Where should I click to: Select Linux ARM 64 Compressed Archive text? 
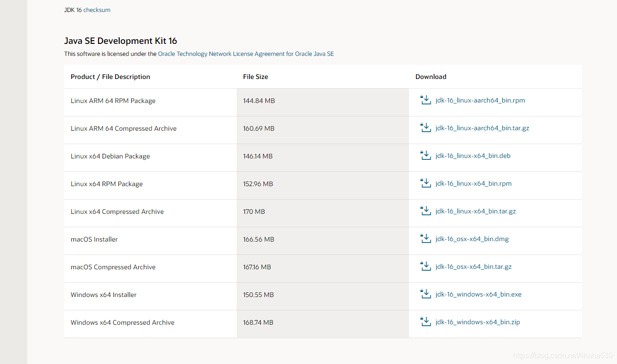point(123,128)
